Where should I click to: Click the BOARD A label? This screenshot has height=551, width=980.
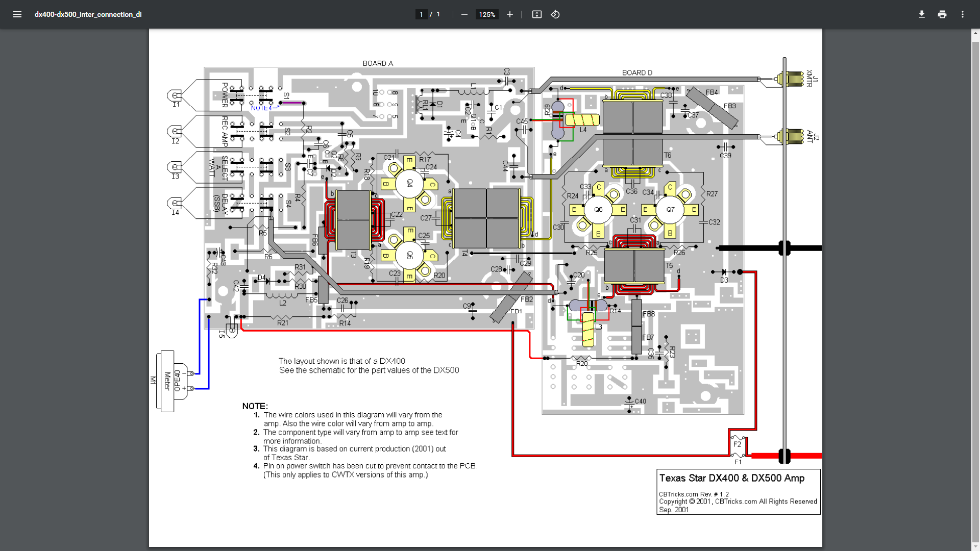378,63
